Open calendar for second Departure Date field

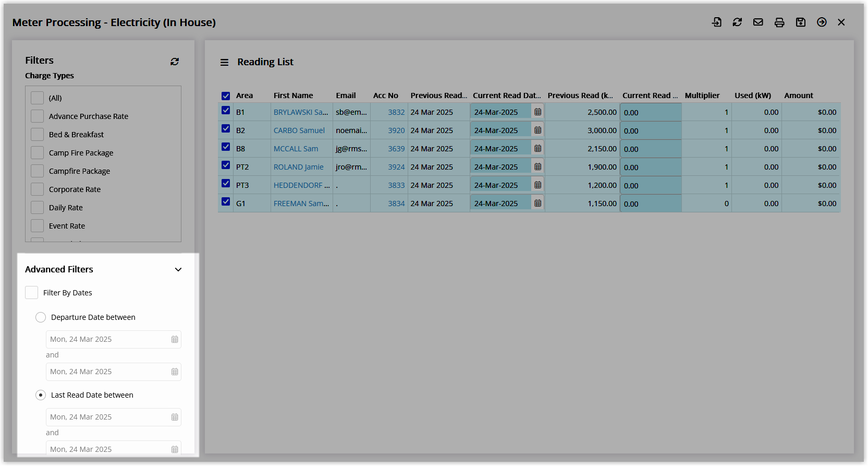click(x=175, y=372)
